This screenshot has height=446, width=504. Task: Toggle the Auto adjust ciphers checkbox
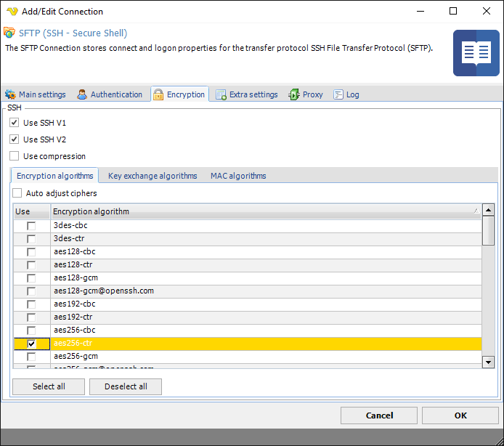[17, 193]
